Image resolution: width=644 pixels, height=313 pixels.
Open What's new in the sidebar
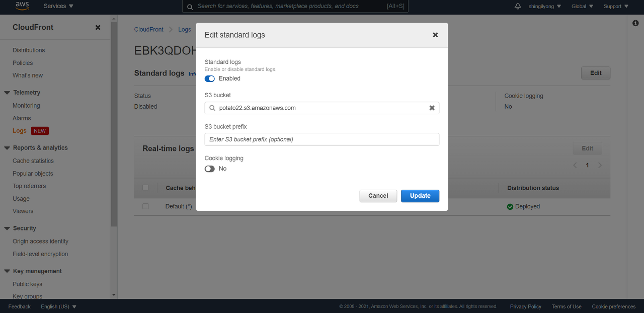28,75
